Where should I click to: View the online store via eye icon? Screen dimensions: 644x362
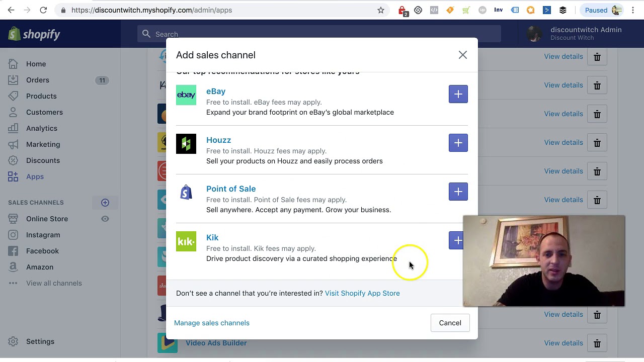105,219
